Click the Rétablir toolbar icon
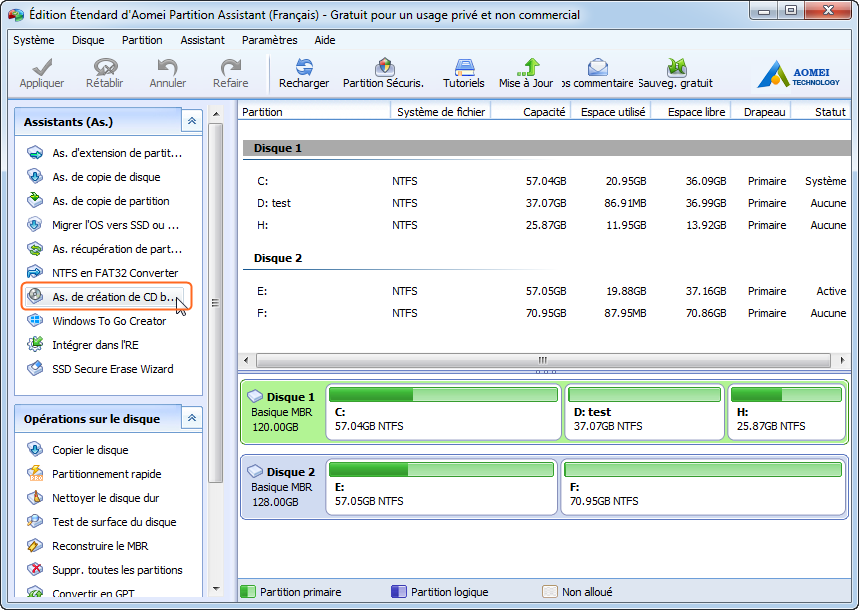 coord(105,67)
